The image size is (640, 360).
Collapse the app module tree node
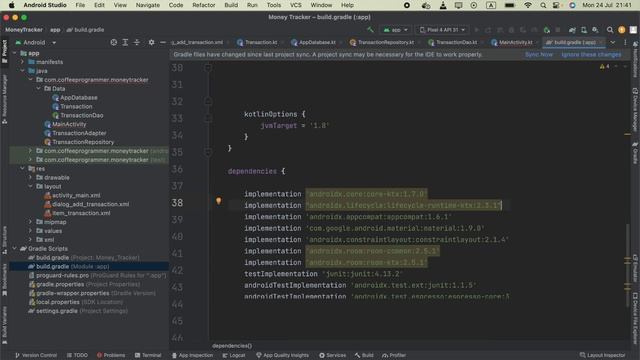[x=15, y=53]
